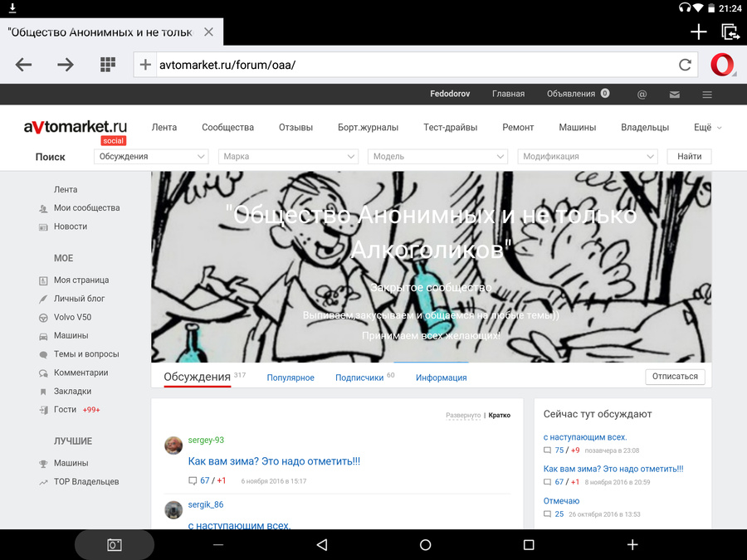Open Темы и вопросы in the sidebar
Image resolution: width=747 pixels, height=560 pixels.
[86, 354]
